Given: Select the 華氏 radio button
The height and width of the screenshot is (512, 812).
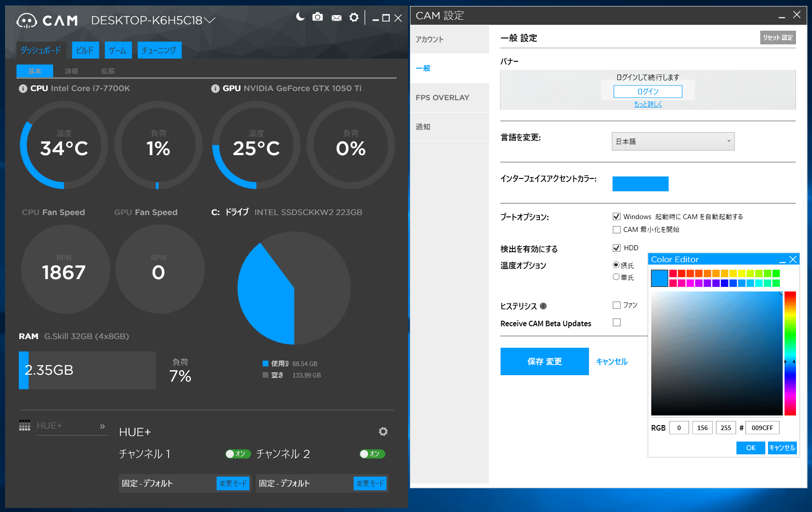Looking at the screenshot, I should 616,277.
